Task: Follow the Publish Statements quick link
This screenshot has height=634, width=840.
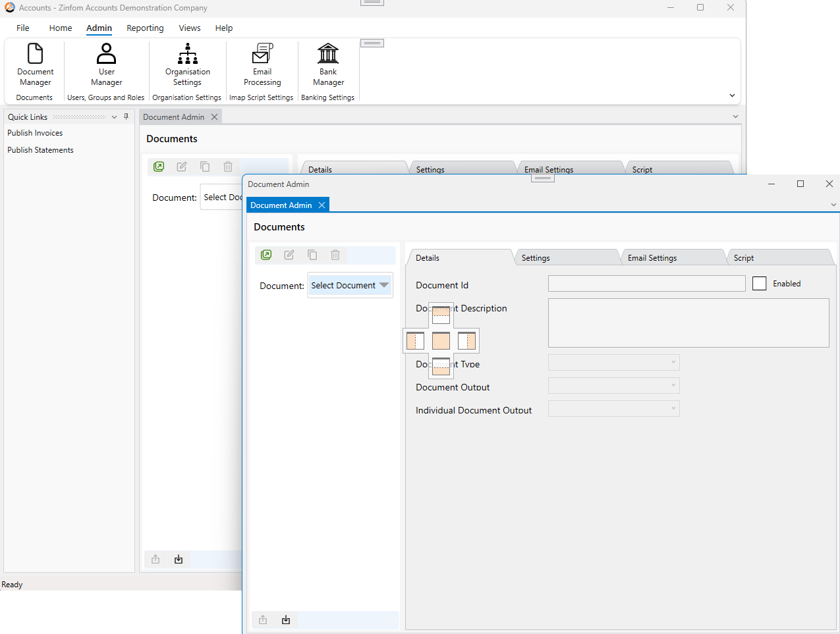Action: [x=40, y=150]
